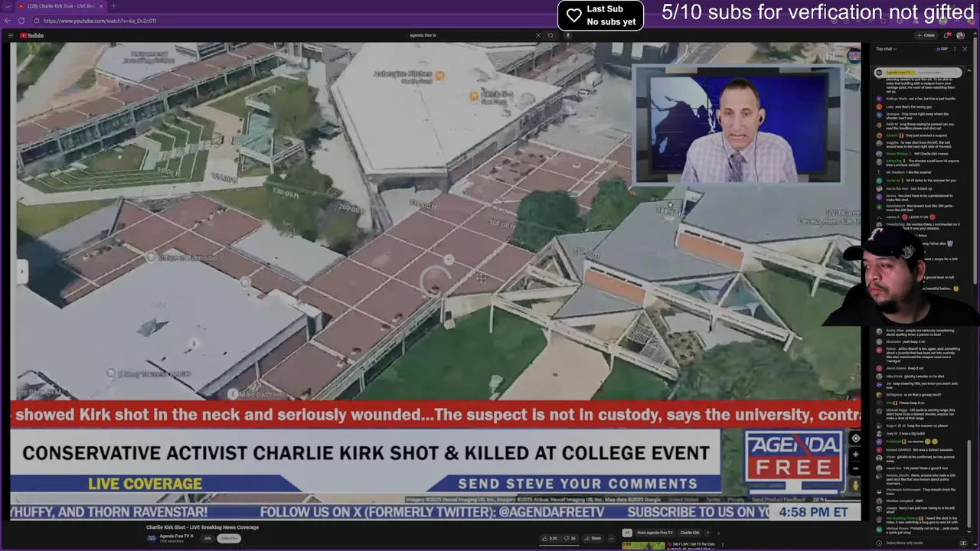Screen dimensions: 980x551
Task: Click the map compass control
Action: click(x=855, y=439)
